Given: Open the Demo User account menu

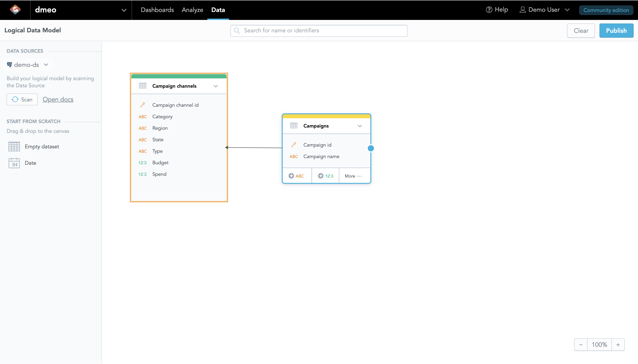Looking at the screenshot, I should pyautogui.click(x=545, y=10).
